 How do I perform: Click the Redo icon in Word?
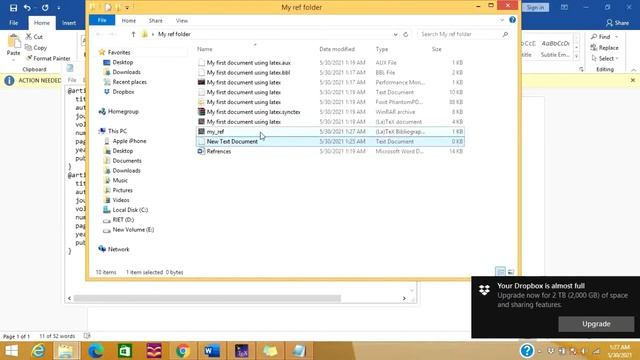pos(45,7)
